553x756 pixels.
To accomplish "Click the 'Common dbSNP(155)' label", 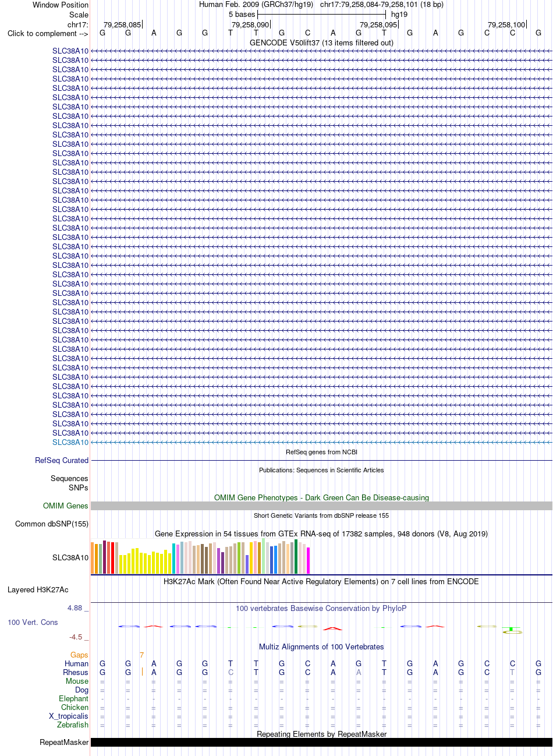I will point(52,524).
